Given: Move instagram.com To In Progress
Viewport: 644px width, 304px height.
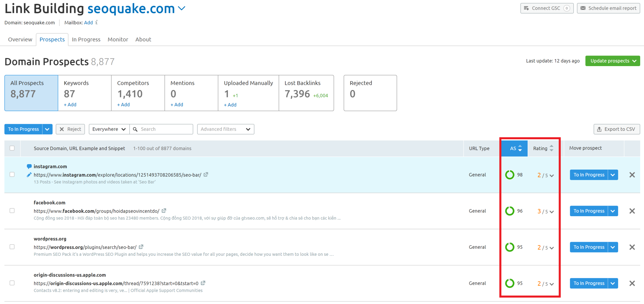Looking at the screenshot, I should click(x=589, y=175).
